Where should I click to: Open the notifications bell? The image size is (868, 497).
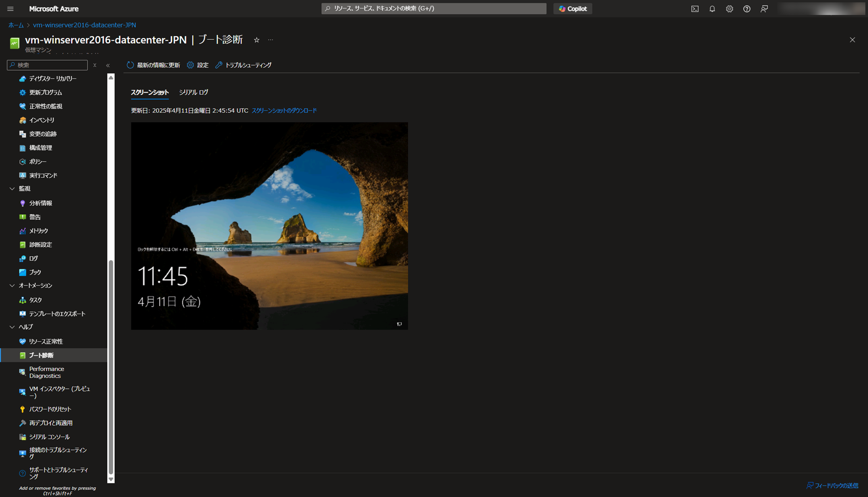coord(712,9)
